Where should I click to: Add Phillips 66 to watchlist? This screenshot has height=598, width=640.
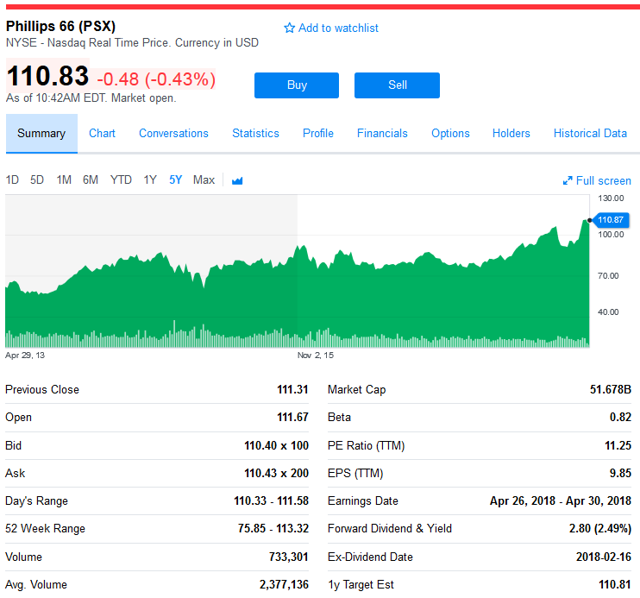coord(331,28)
